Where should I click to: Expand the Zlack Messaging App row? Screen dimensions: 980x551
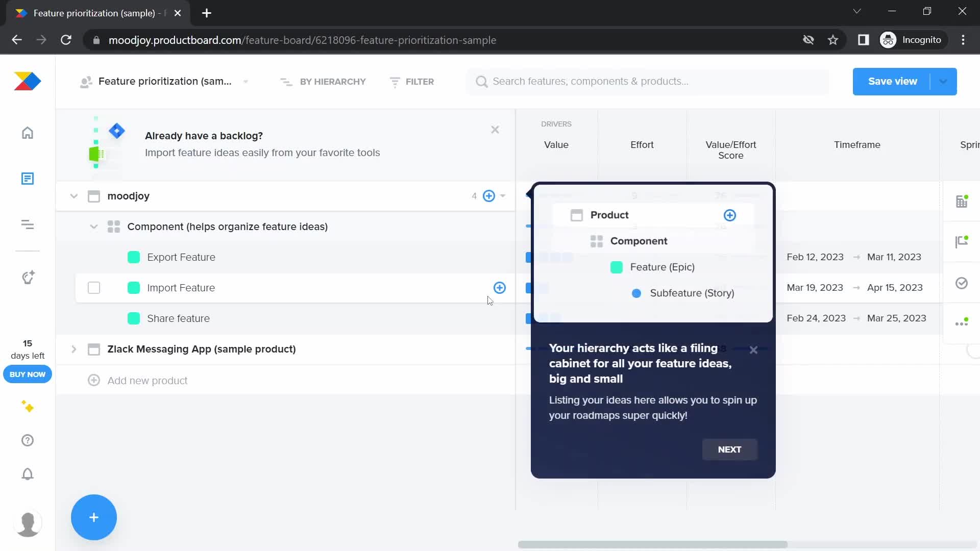coord(74,349)
